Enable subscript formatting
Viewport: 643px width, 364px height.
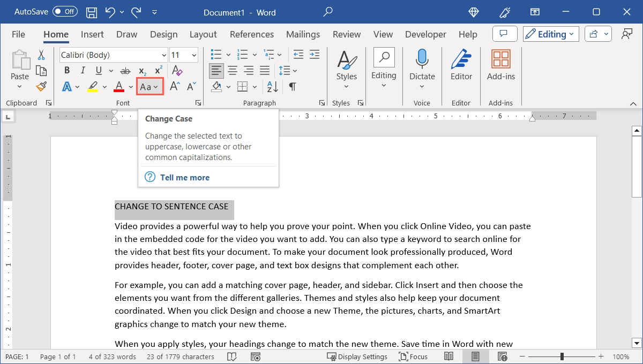pyautogui.click(x=141, y=70)
